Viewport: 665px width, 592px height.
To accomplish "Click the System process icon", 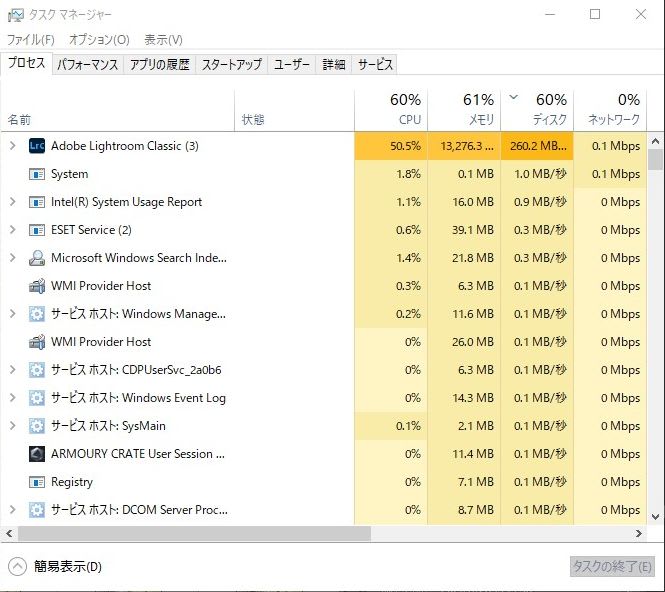I will (x=37, y=174).
